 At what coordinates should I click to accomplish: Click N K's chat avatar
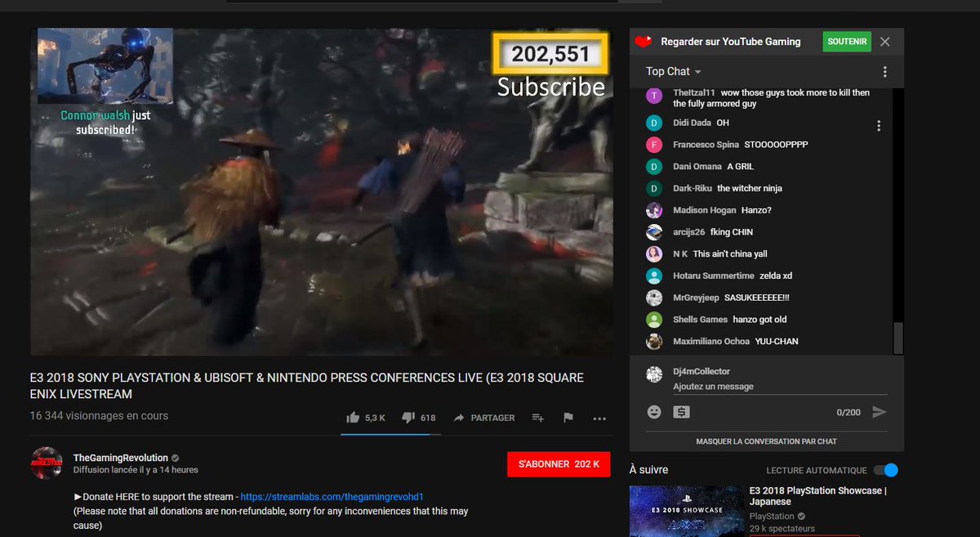[654, 253]
